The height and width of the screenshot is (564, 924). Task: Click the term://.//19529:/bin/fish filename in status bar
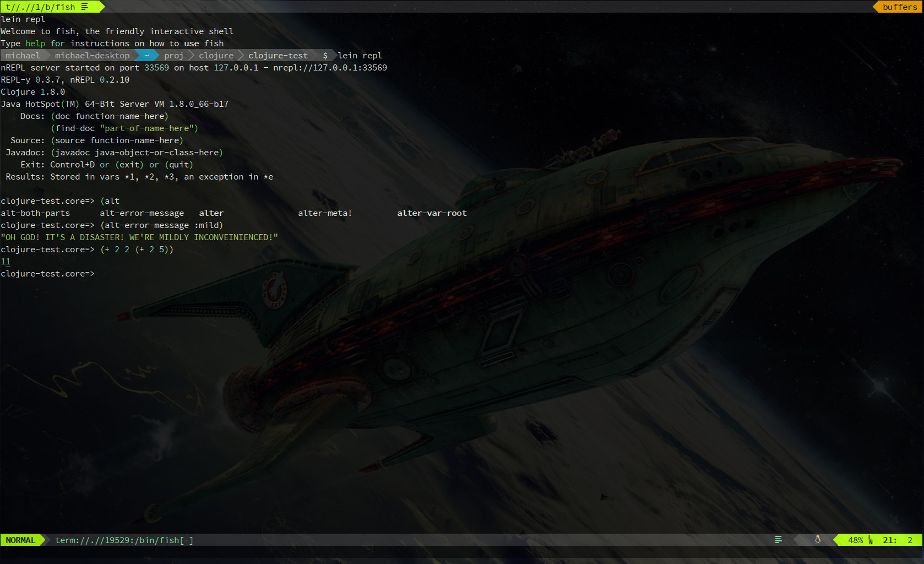(124, 540)
